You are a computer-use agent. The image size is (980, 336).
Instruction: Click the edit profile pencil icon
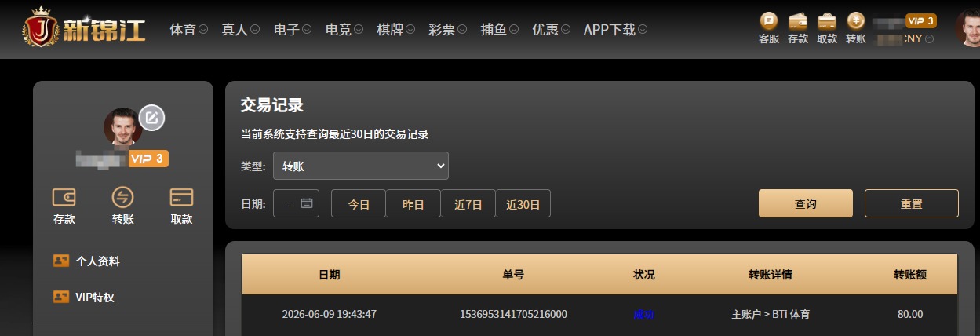(152, 119)
